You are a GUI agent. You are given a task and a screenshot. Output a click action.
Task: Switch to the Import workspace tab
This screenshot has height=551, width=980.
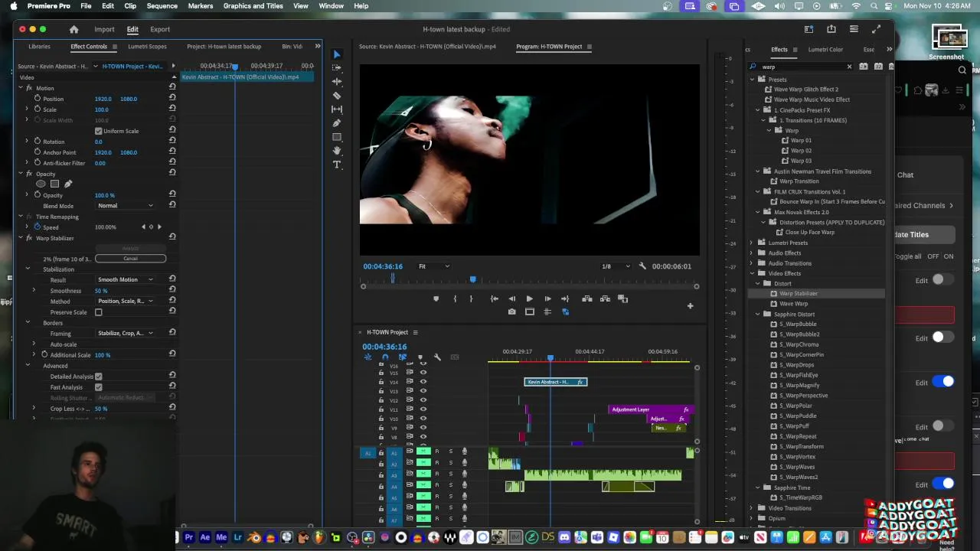(x=104, y=29)
